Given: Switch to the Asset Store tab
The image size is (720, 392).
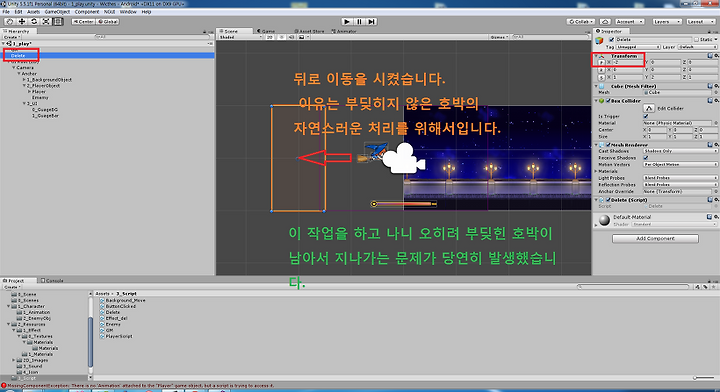Looking at the screenshot, I should pyautogui.click(x=309, y=31).
